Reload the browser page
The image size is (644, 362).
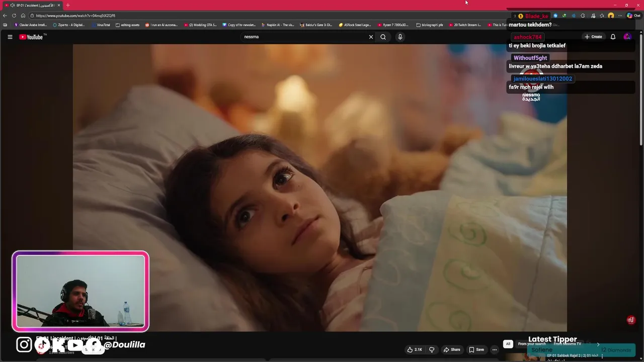click(14, 16)
